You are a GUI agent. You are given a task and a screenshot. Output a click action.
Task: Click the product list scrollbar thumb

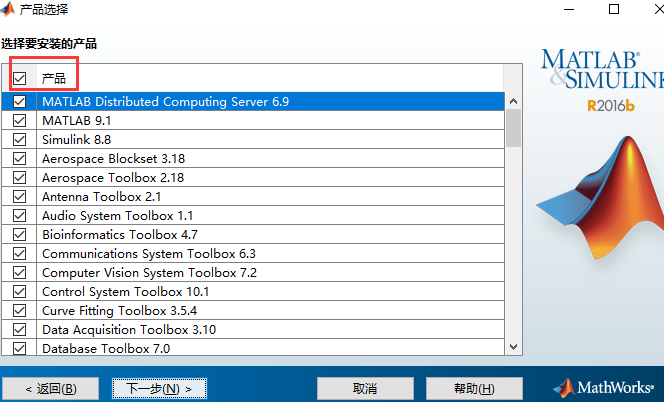pyautogui.click(x=514, y=128)
